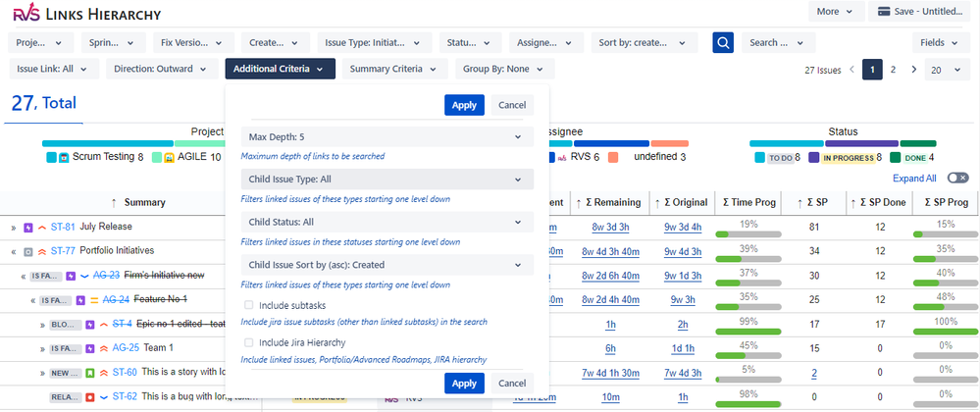The width and height of the screenshot is (980, 412).
Task: Open Child Issue Sort by Created dropdown
Action: pyautogui.click(x=387, y=265)
